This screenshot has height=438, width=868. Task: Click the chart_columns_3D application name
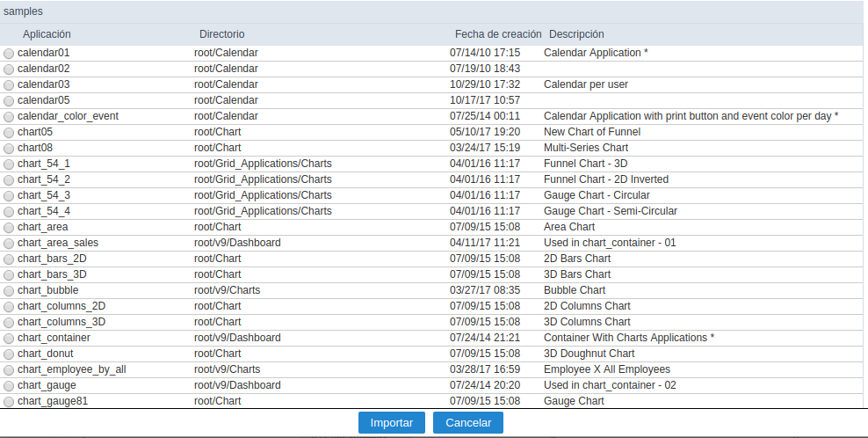point(61,322)
